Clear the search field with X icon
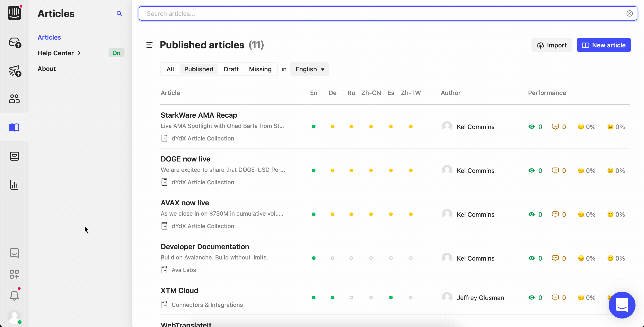 click(629, 13)
